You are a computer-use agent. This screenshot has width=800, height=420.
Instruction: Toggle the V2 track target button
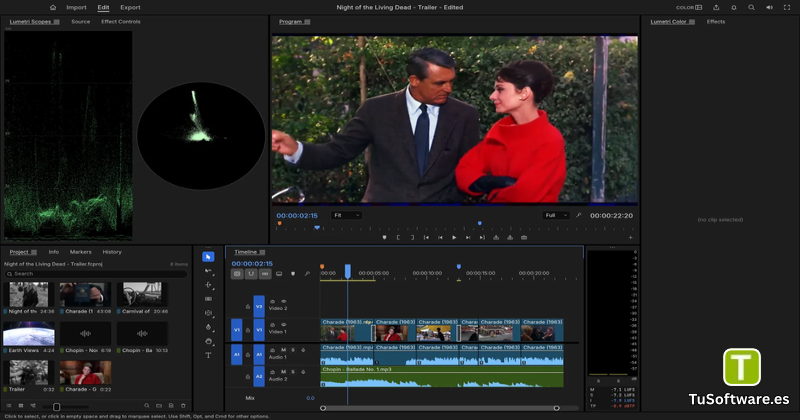pyautogui.click(x=259, y=306)
